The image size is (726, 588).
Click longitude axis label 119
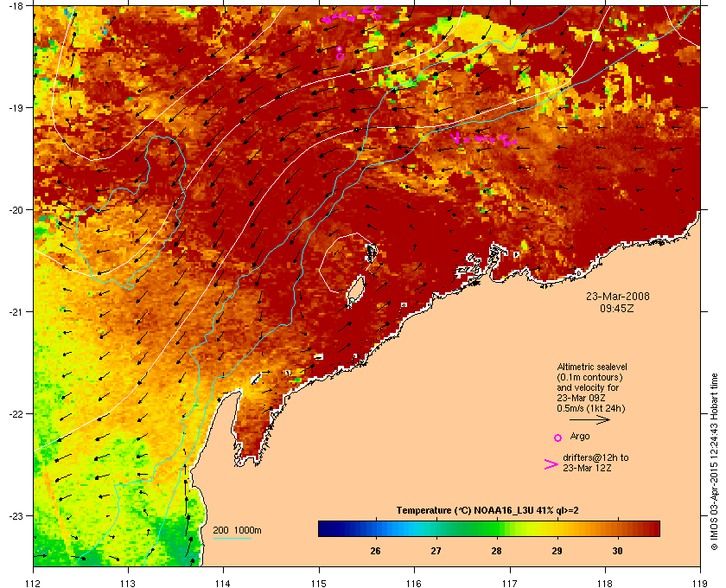click(700, 584)
